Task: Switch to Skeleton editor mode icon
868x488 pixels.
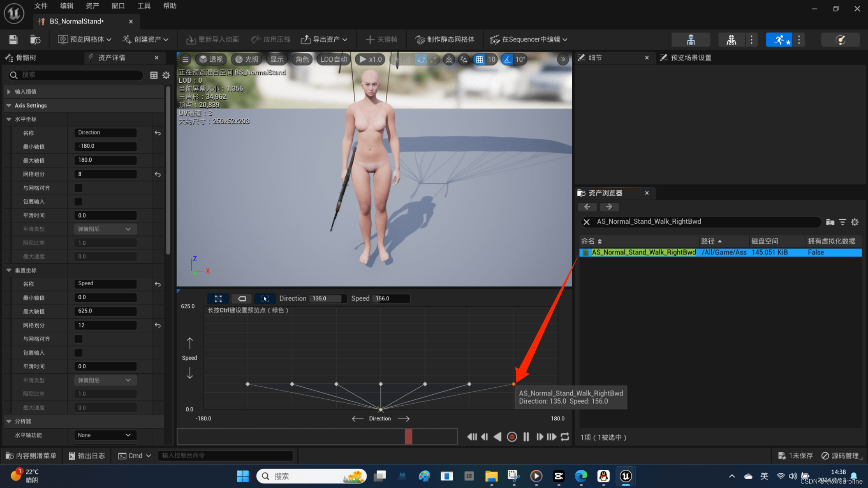Action: point(691,40)
